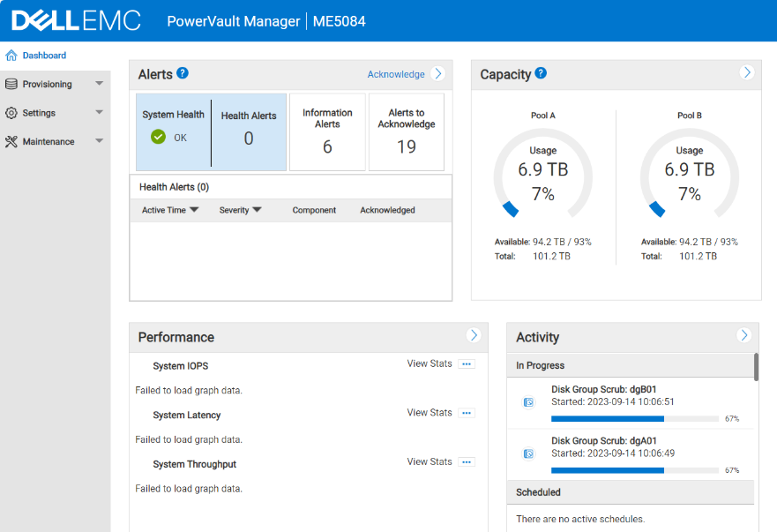
Task: Select the Information Alerts tile
Action: (327, 132)
